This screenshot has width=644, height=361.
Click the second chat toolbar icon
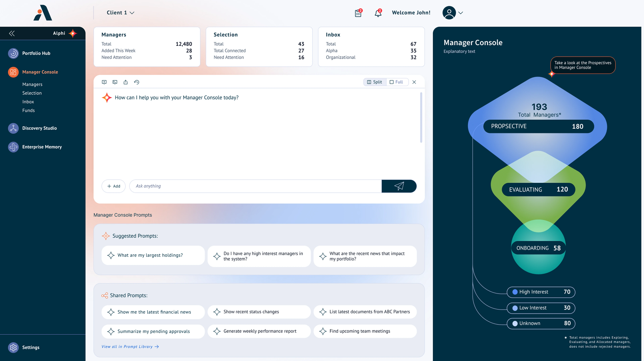115,82
